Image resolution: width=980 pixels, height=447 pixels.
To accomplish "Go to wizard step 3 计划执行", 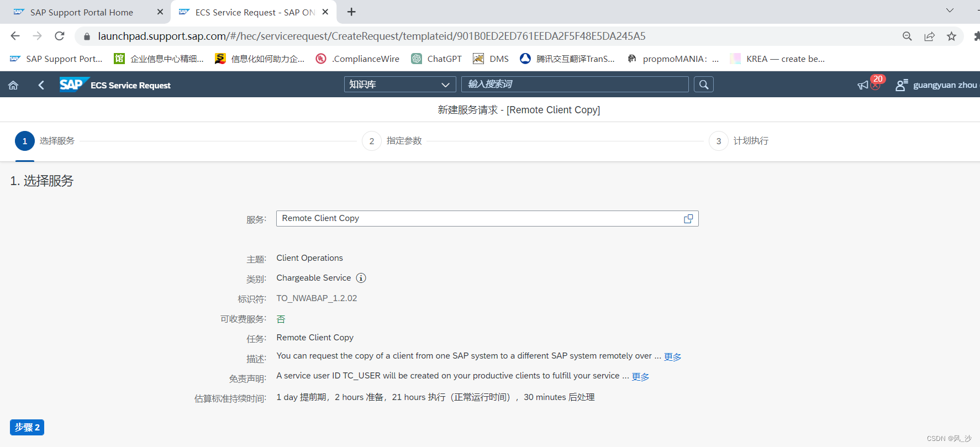I will [x=739, y=141].
